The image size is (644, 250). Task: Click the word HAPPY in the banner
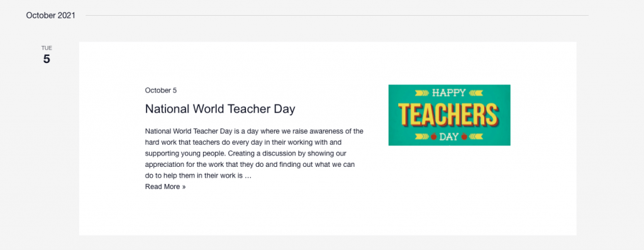pyautogui.click(x=449, y=93)
